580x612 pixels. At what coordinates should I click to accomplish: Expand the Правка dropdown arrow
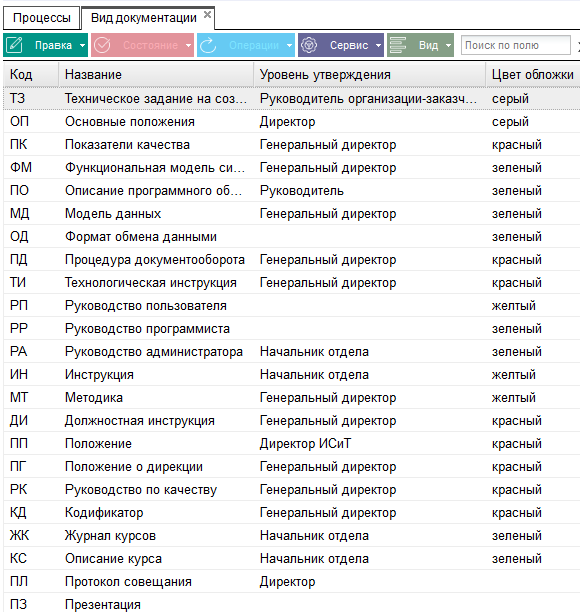tap(82, 46)
